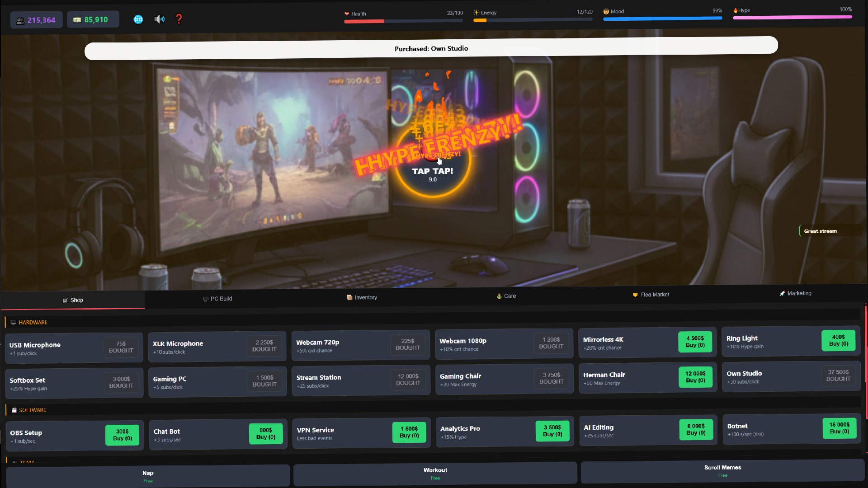The image size is (868, 488).
Task: Click the Hype flame icon
Action: pyautogui.click(x=736, y=10)
